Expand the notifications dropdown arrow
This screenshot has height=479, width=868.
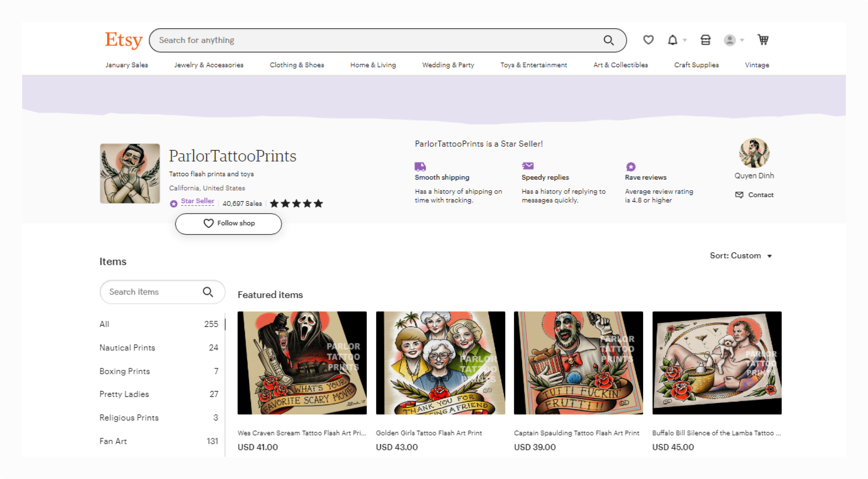click(x=685, y=40)
